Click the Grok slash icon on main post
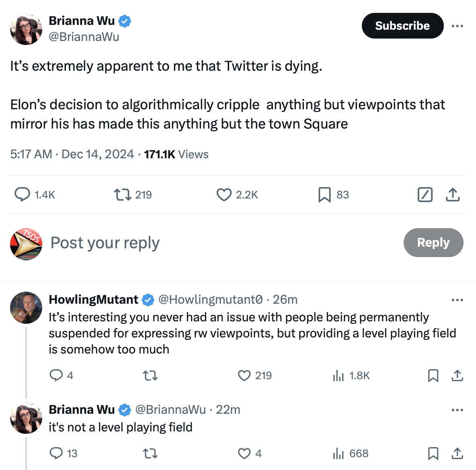Screen dimensions: 476x470 coord(425,195)
